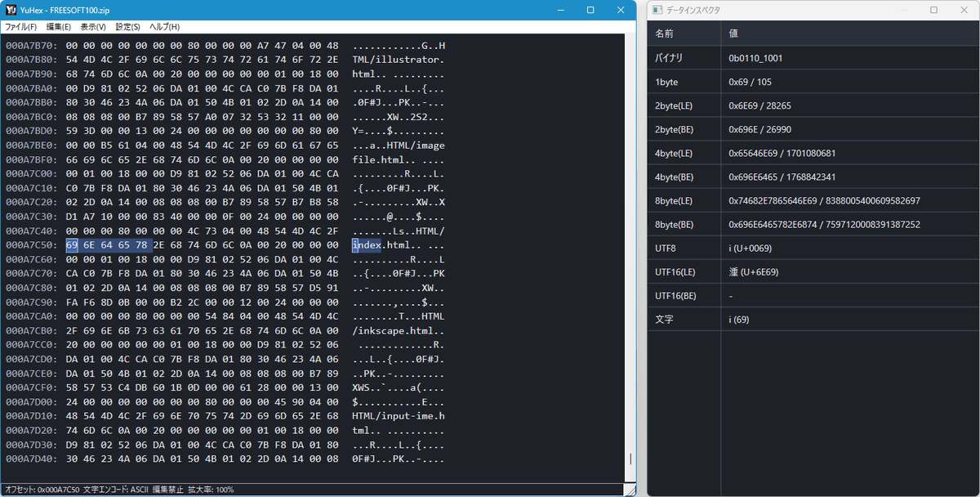Viewport: 980px width, 497px height.
Task: Select the UTF16(LE) row label
Action: tap(675, 271)
